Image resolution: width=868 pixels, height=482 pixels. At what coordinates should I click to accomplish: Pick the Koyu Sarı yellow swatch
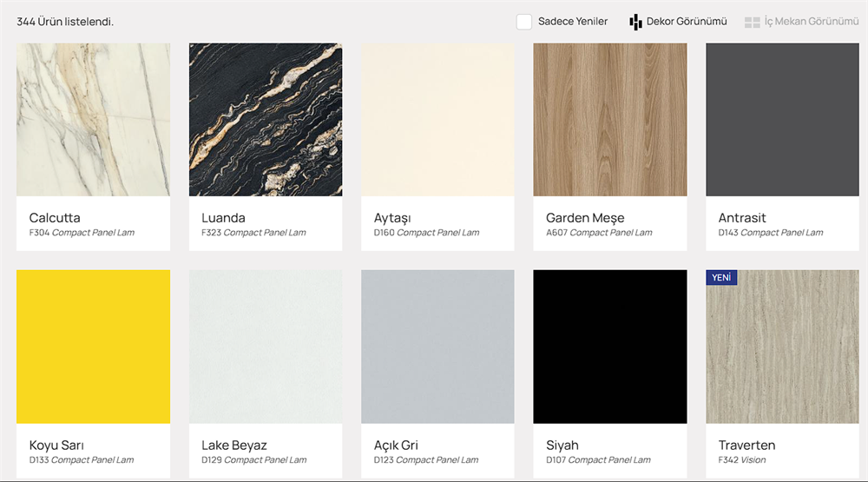[93, 347]
